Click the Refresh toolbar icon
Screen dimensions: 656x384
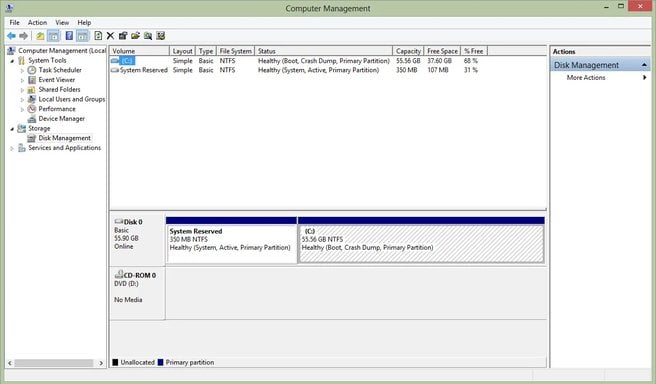(x=98, y=36)
